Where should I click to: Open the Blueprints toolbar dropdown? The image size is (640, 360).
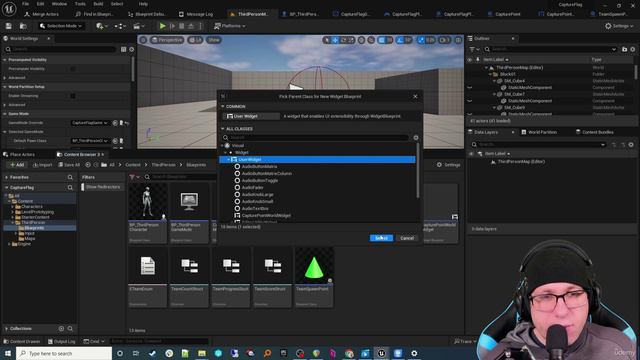(119, 26)
